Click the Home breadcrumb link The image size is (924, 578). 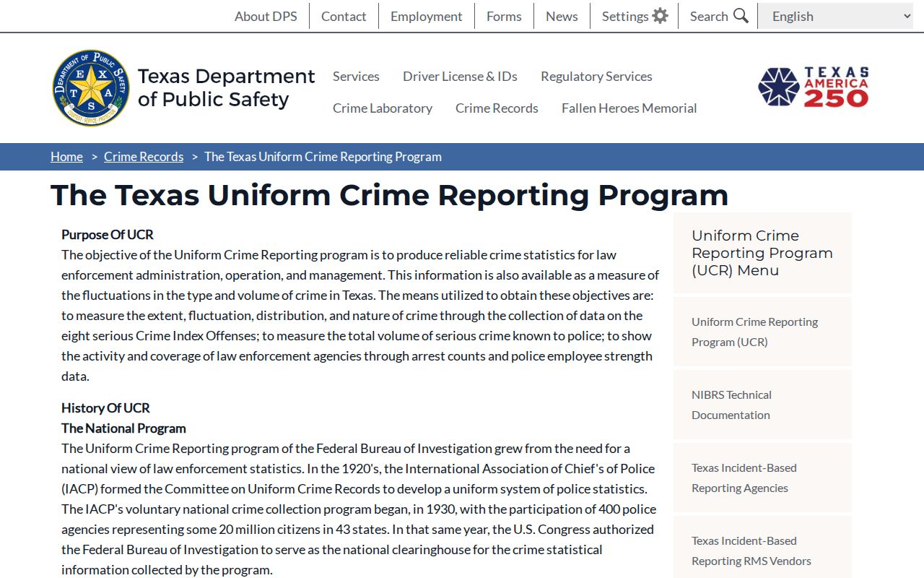[x=66, y=157]
